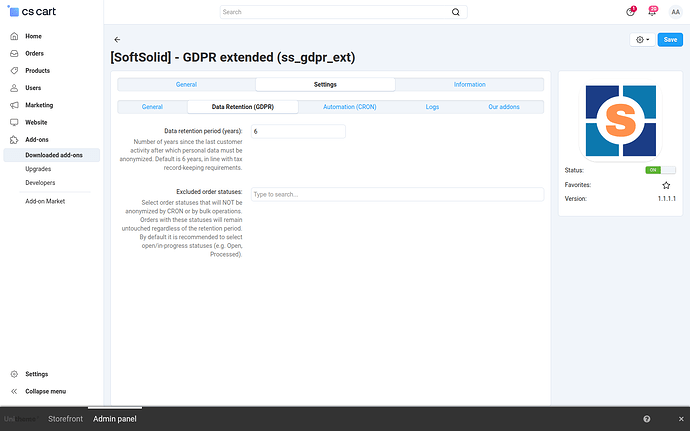Edit Data retention period field
Viewport: 690px width, 431px height.
(x=298, y=132)
